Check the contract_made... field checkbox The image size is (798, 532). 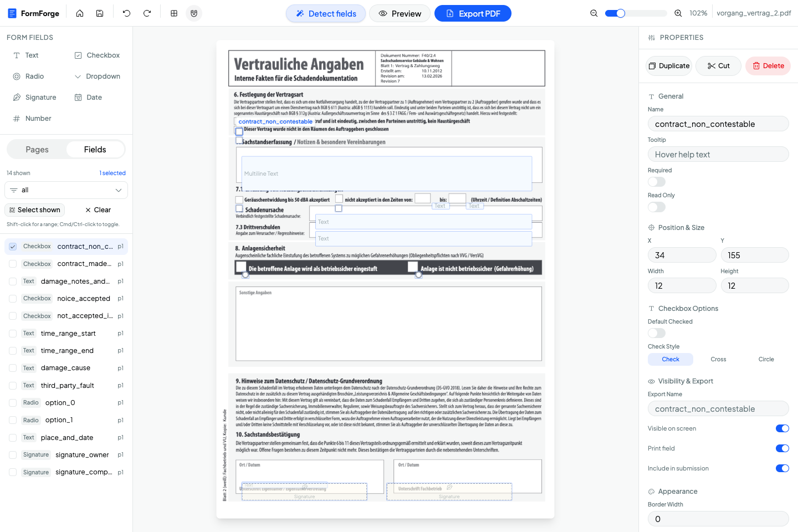pos(13,264)
